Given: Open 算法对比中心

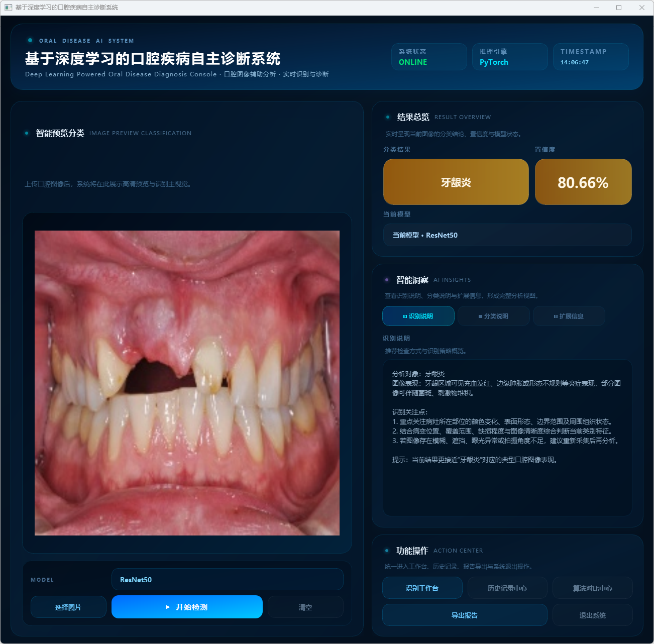Looking at the screenshot, I should tap(592, 588).
